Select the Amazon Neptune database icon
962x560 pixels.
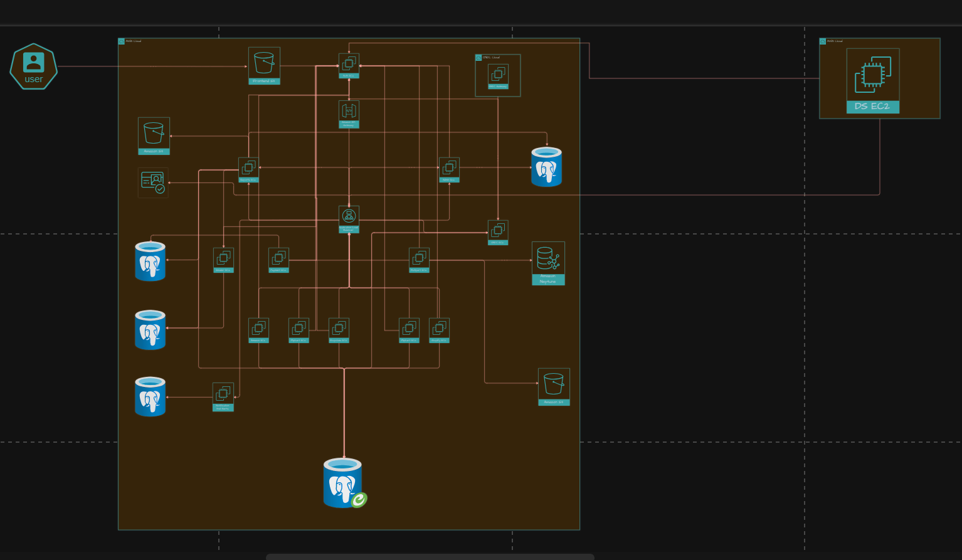[548, 263]
